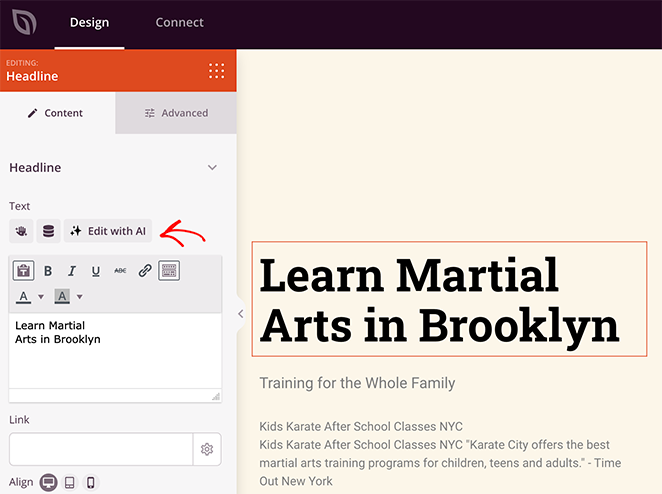662x494 pixels.
Task: Open the dynamic text database icon
Action: click(x=49, y=231)
